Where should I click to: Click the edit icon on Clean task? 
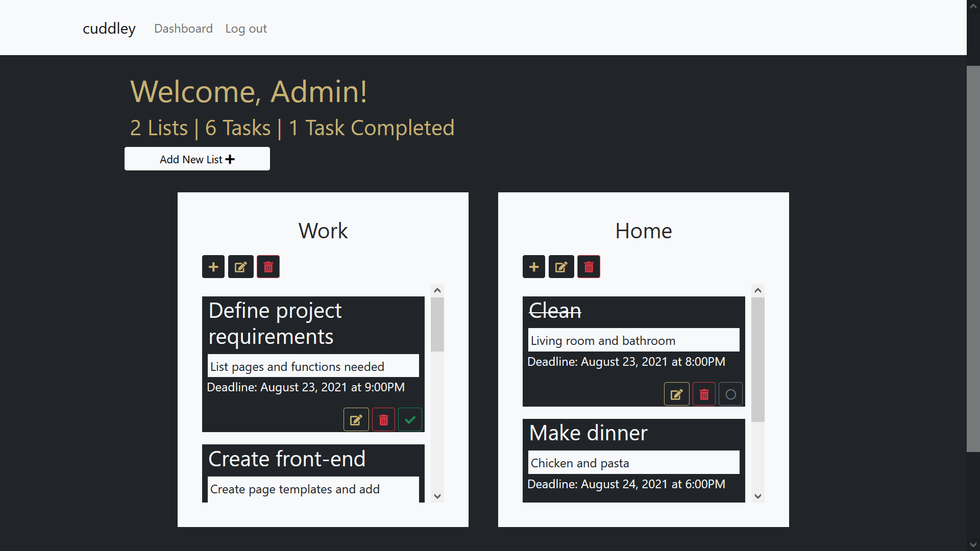[676, 395]
